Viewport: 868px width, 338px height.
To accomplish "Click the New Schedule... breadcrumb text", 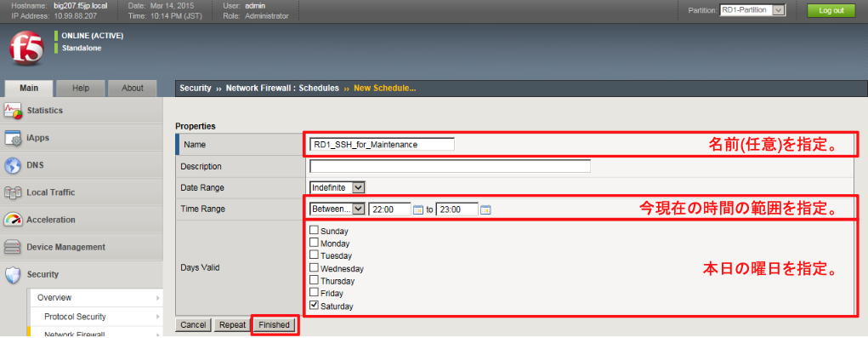I will [385, 88].
